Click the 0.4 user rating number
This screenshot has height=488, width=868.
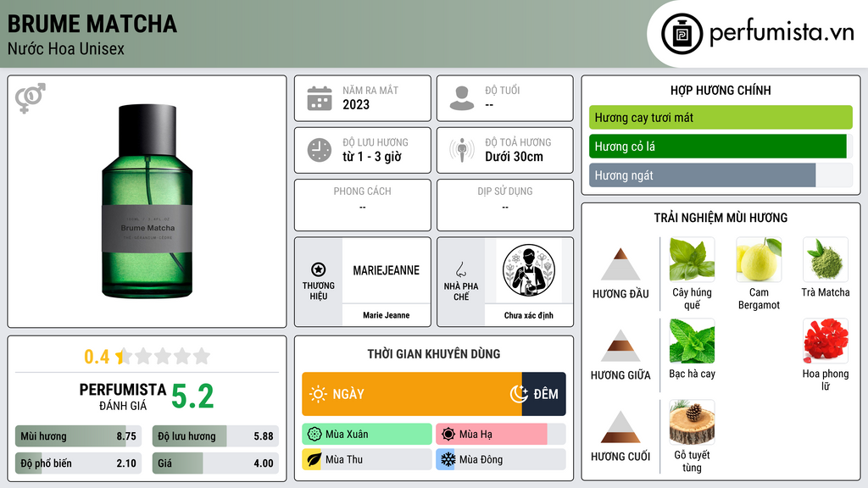tap(97, 357)
